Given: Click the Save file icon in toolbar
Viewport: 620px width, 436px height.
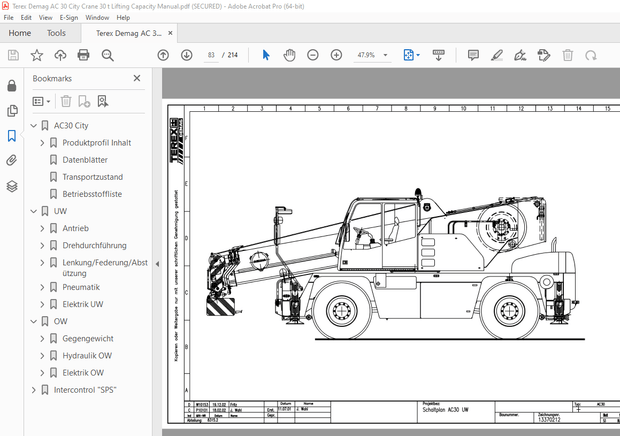Looking at the screenshot, I should 13,55.
